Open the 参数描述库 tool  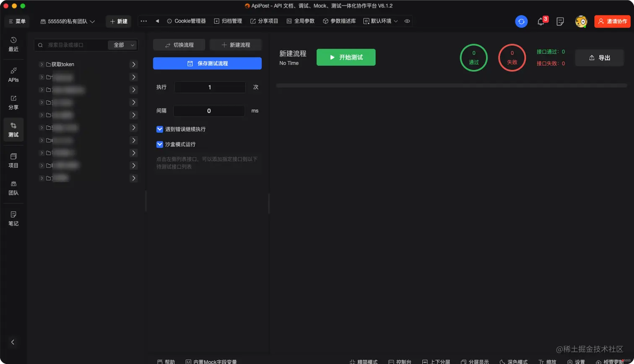tap(338, 21)
